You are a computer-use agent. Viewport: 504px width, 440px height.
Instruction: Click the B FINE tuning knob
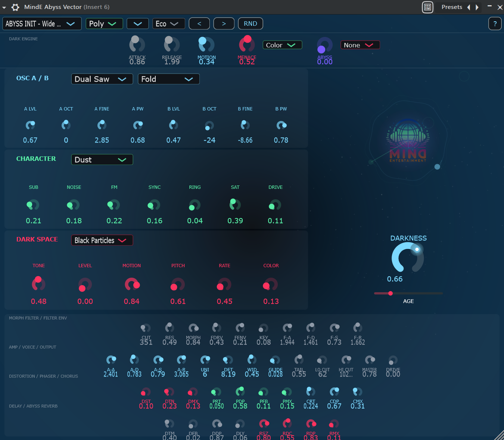(245, 125)
